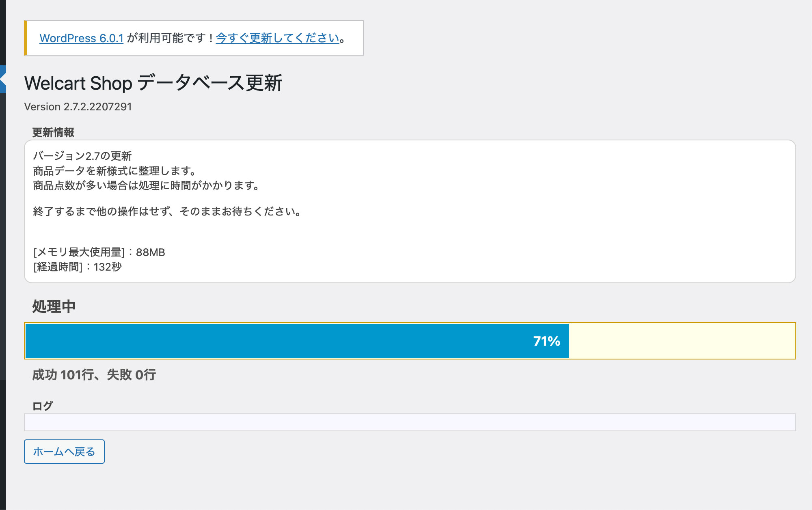Click the unfilled part of the progress bar
The width and height of the screenshot is (812, 510).
click(682, 341)
